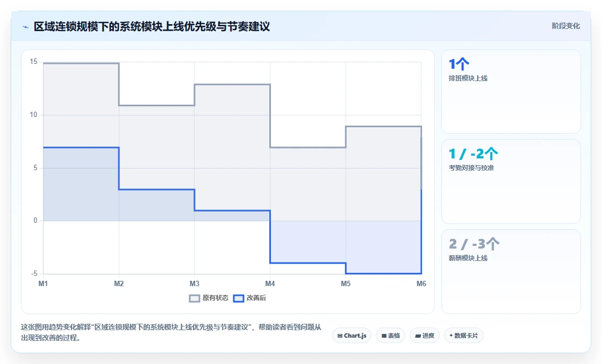Viewport: 602px width, 364px height.
Task: Click the M1 axis label
Action: tap(43, 283)
